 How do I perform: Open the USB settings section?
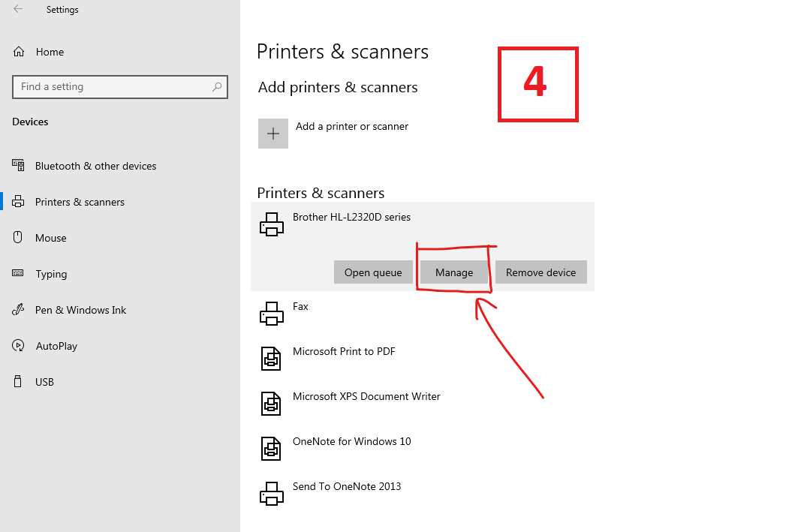44,382
